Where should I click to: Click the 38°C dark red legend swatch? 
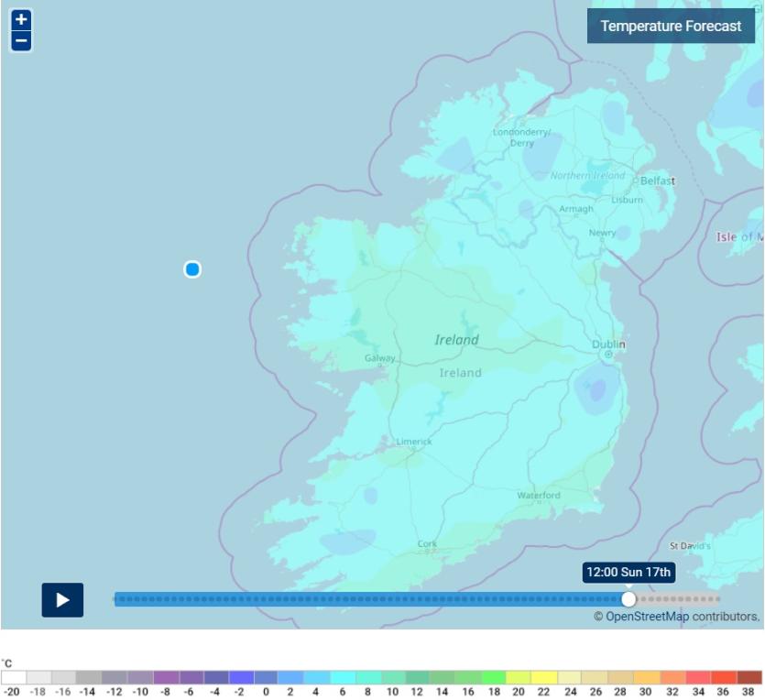pyautogui.click(x=749, y=678)
